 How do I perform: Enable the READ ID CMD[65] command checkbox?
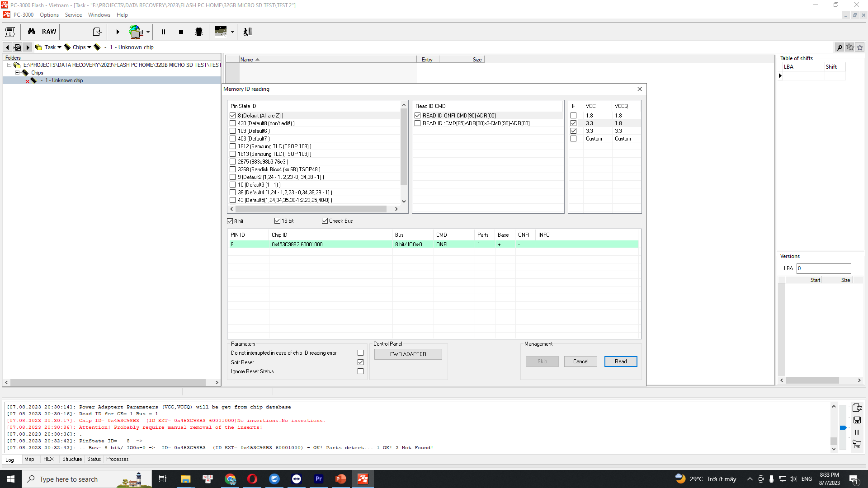coord(417,123)
